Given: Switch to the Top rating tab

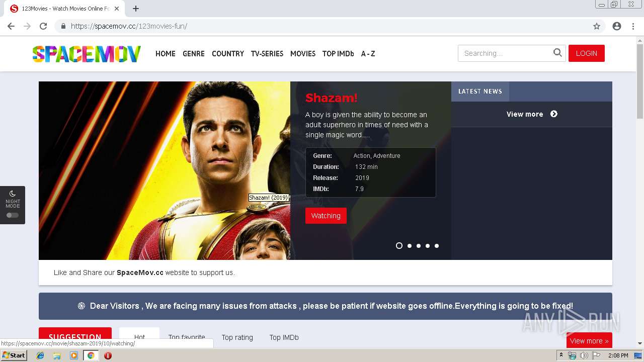Looking at the screenshot, I should (x=237, y=337).
